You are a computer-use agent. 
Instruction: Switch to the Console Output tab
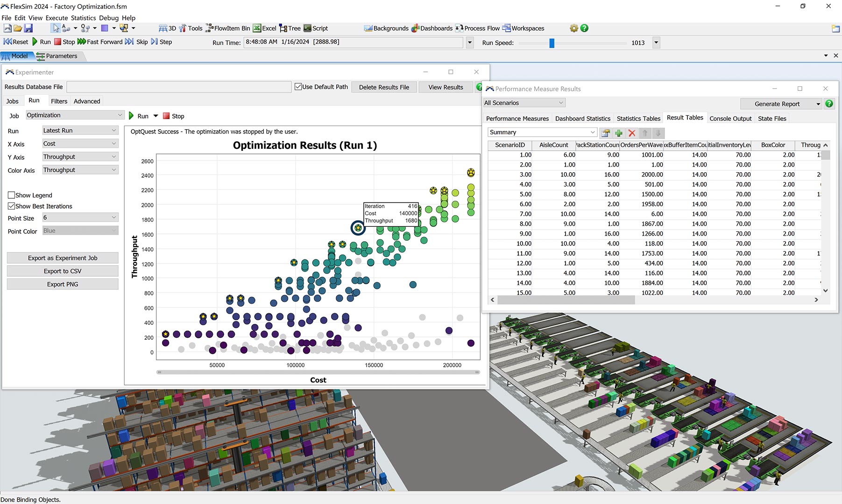pyautogui.click(x=730, y=119)
